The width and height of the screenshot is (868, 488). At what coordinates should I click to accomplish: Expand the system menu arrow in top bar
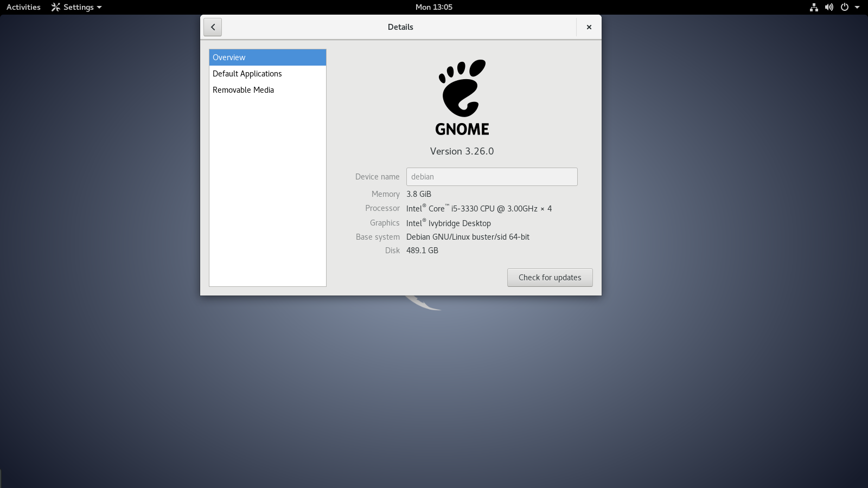click(x=857, y=7)
